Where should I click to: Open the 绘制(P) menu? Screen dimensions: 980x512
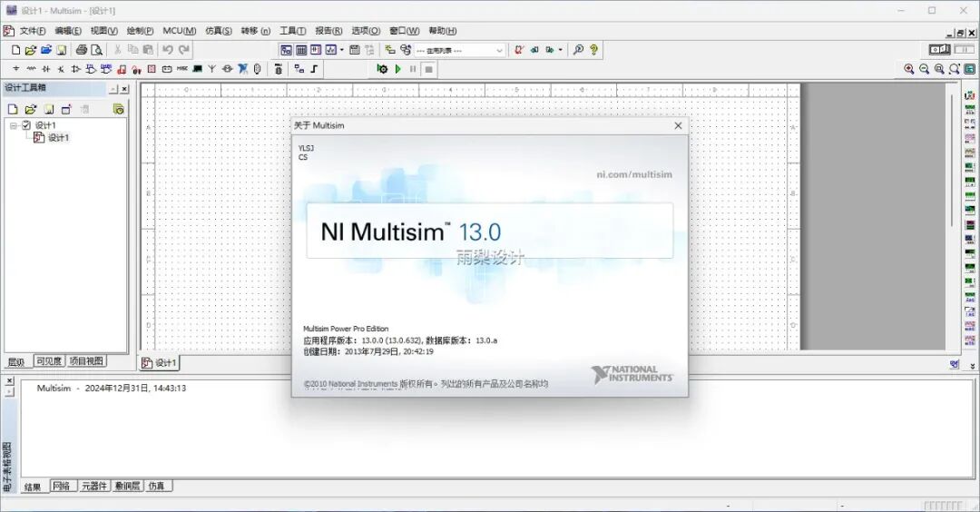[140, 31]
